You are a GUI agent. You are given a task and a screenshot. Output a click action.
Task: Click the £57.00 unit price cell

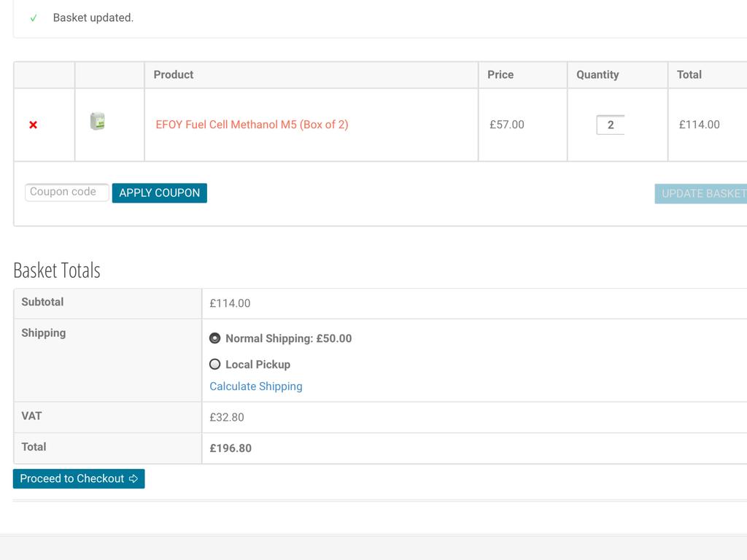(506, 125)
